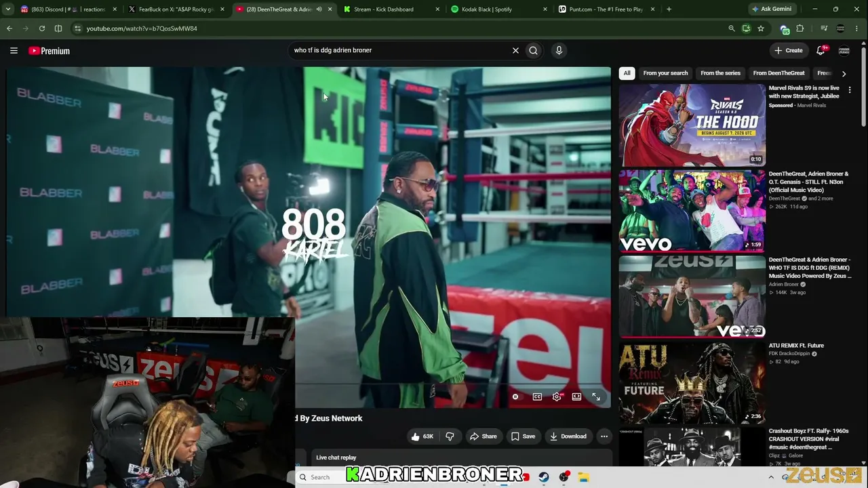
Task: Start voice search with microphone icon
Action: click(559, 50)
